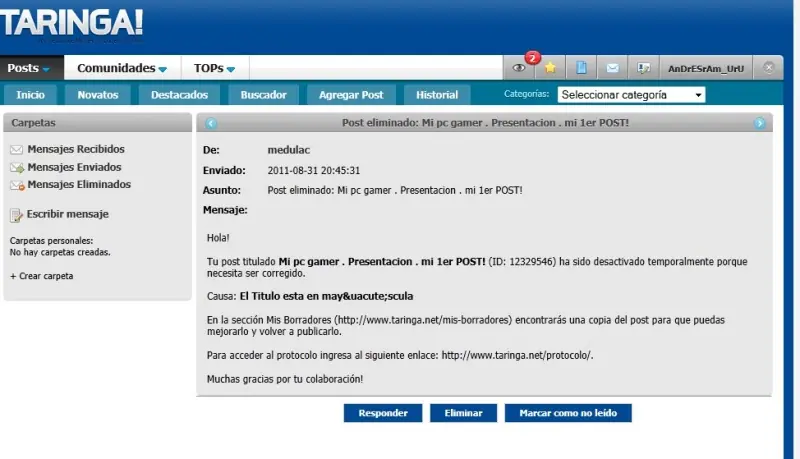Select the Historial tab
The image size is (800, 459).
(x=437, y=95)
